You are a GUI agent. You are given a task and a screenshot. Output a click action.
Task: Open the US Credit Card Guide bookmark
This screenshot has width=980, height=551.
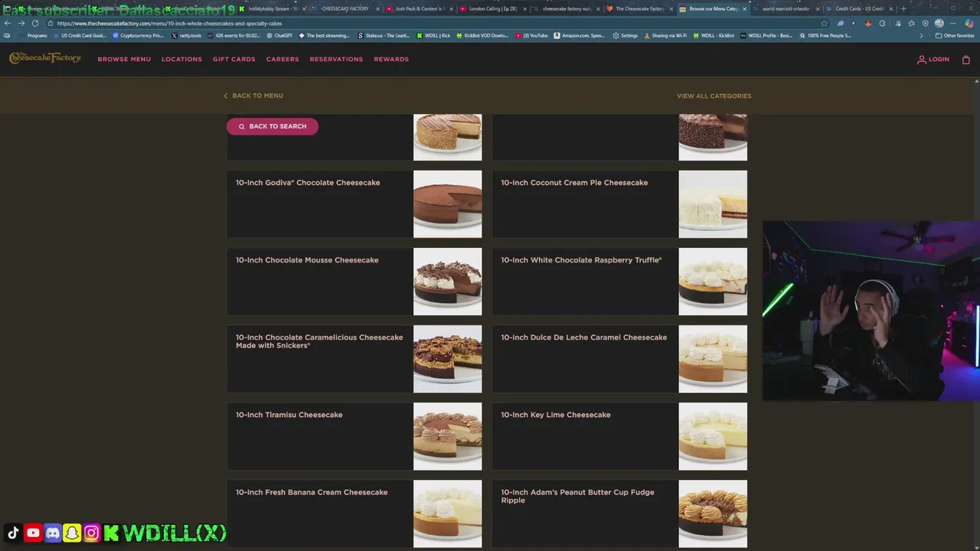tap(80, 35)
